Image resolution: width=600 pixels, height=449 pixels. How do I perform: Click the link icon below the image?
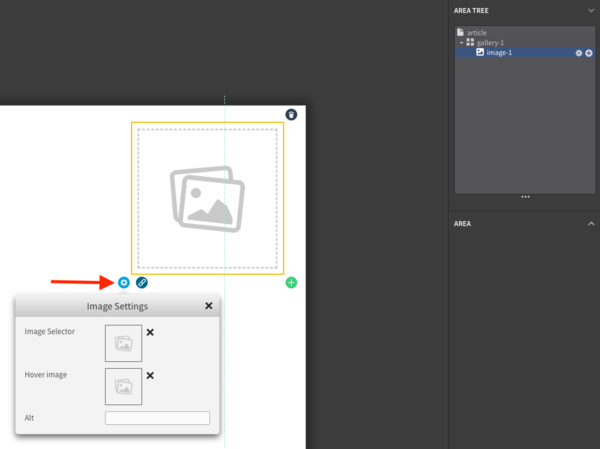[x=141, y=283]
